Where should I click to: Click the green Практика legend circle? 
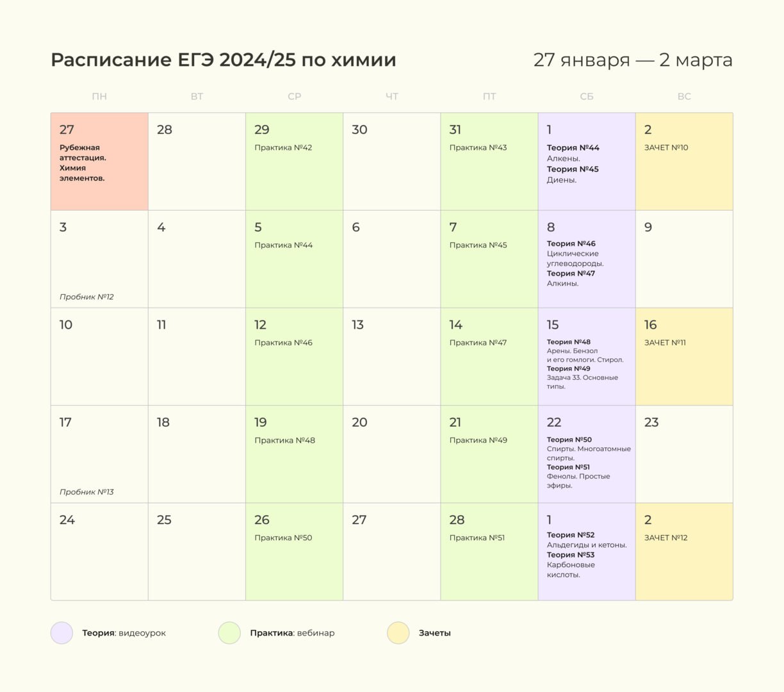pyautogui.click(x=229, y=633)
